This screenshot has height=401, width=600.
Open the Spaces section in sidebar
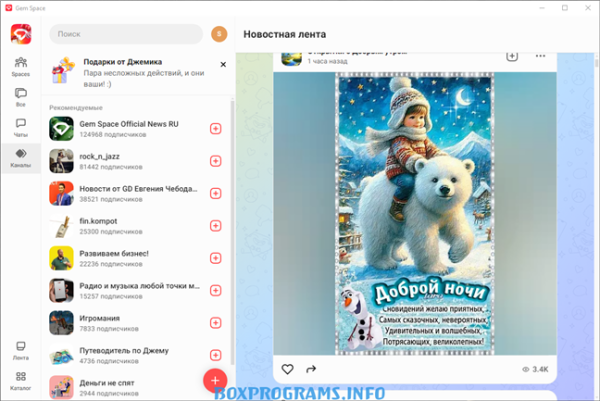click(20, 66)
